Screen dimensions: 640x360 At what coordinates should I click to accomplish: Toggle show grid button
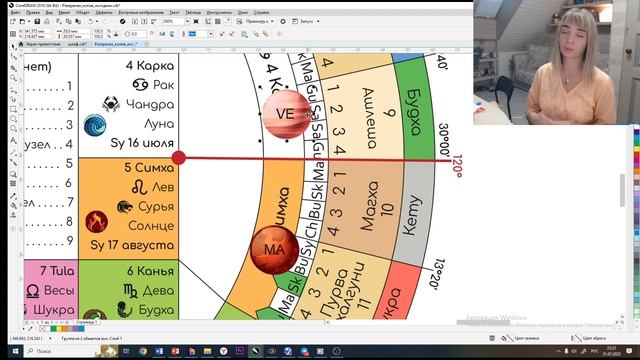pyautogui.click(x=218, y=21)
